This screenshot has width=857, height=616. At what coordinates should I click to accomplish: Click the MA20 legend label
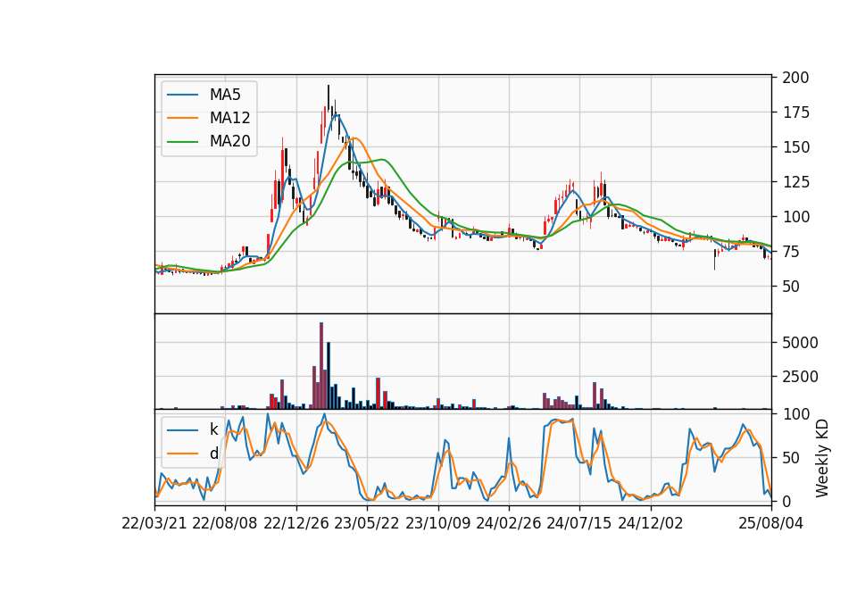(229, 141)
